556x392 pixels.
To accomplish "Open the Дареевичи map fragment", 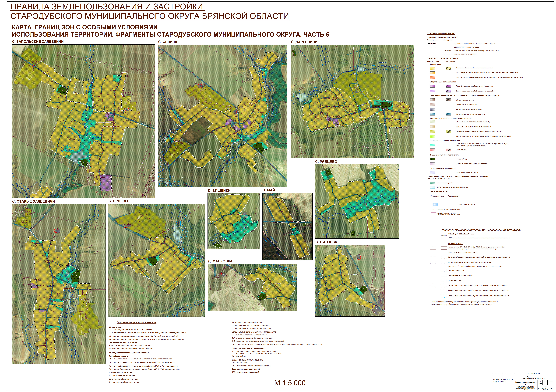I will coord(353,101).
